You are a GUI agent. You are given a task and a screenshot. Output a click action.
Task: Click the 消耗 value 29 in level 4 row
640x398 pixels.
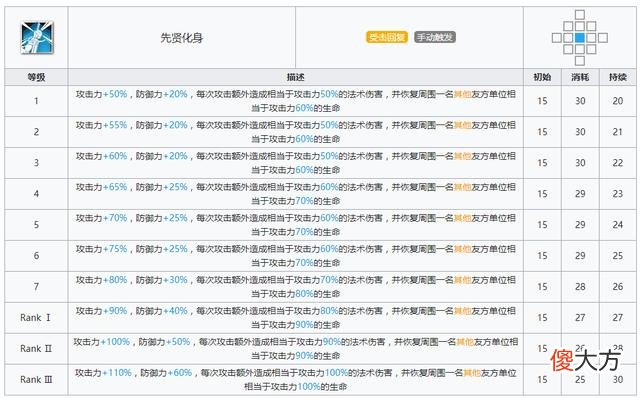(580, 194)
